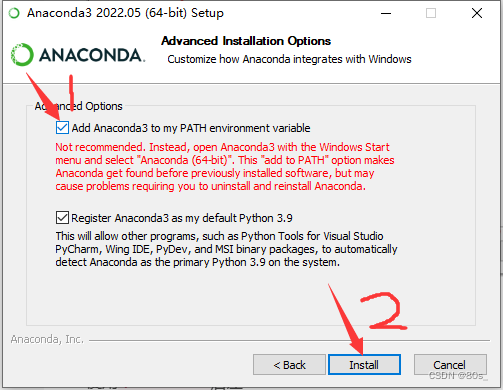Click the handwritten red number 2 annotation
This screenshot has height=390, width=503.
[x=384, y=311]
